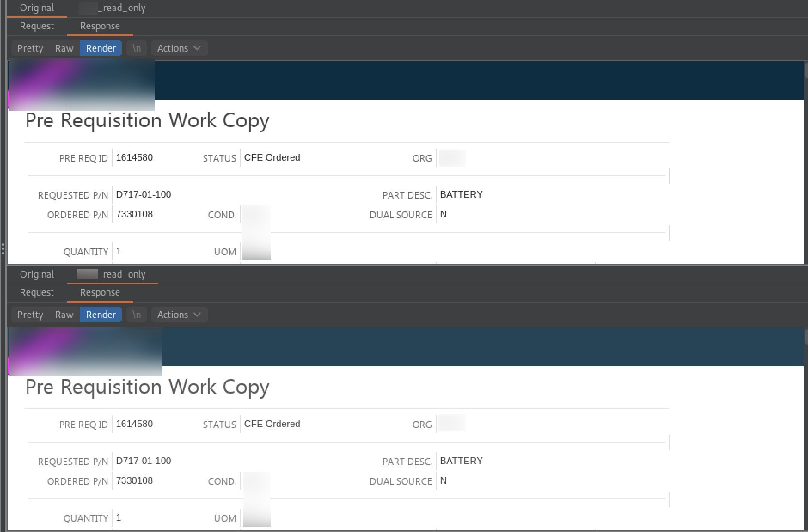Open the Actions dropdown in the upper panel

(x=179, y=48)
